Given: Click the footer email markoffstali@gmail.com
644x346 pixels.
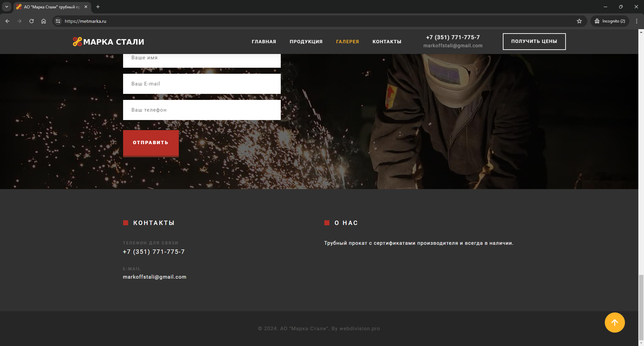Looking at the screenshot, I should point(154,277).
